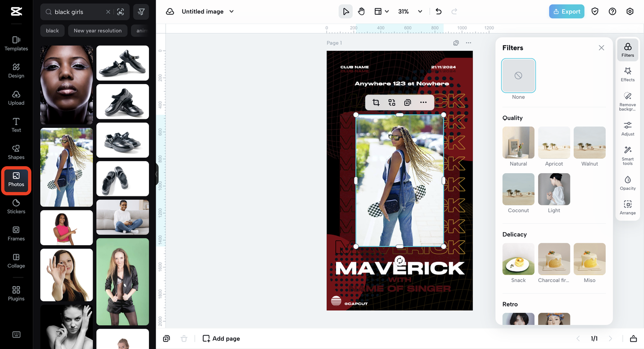The image size is (644, 349).
Task: Click the rotate handle below selected image
Action: 399,260
